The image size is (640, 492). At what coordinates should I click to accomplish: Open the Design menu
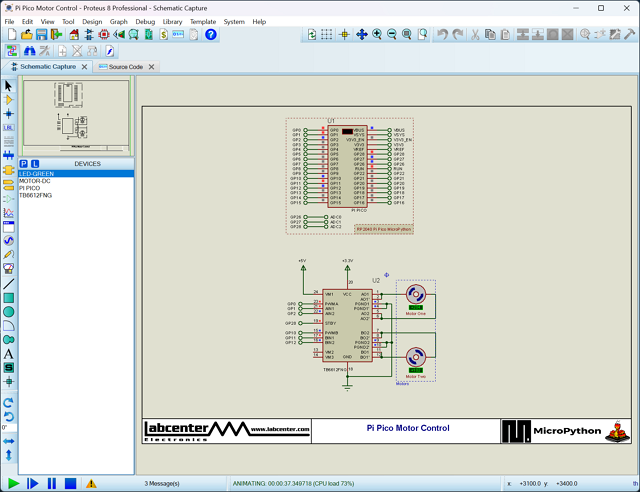click(x=92, y=22)
